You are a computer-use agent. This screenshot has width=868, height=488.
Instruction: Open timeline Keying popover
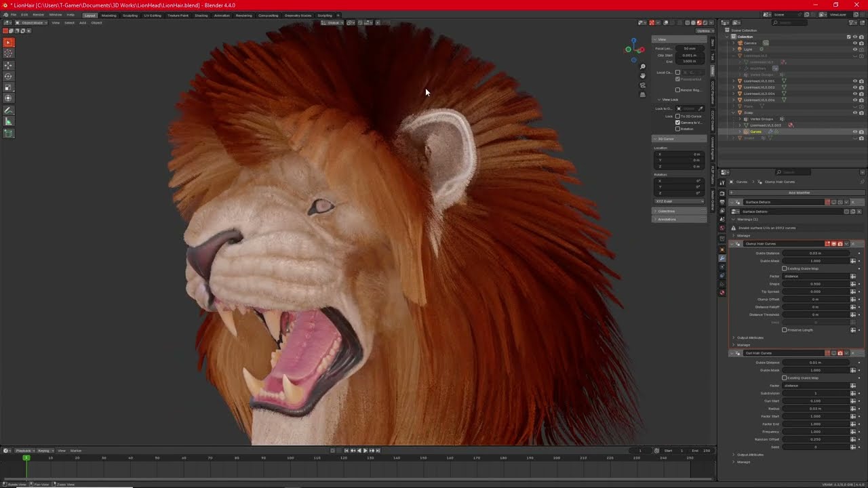click(x=44, y=451)
